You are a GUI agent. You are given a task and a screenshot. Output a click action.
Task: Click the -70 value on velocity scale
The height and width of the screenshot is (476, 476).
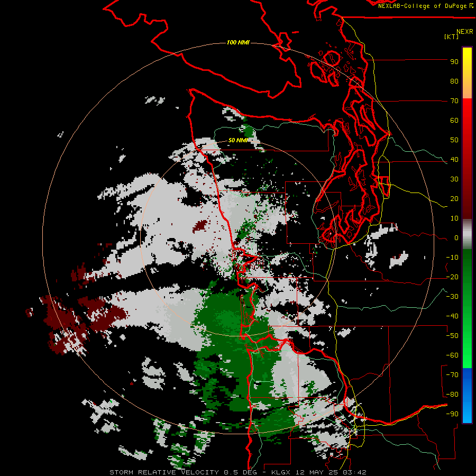click(x=452, y=375)
